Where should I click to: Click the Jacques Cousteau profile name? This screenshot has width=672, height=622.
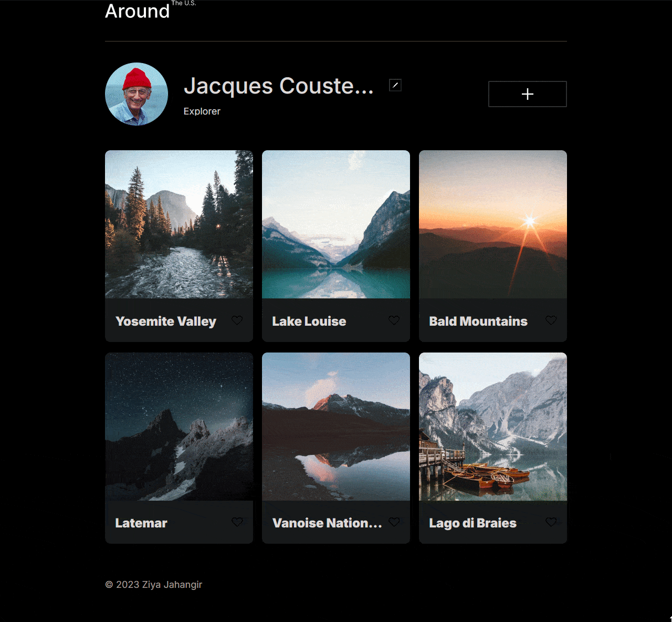[279, 86]
